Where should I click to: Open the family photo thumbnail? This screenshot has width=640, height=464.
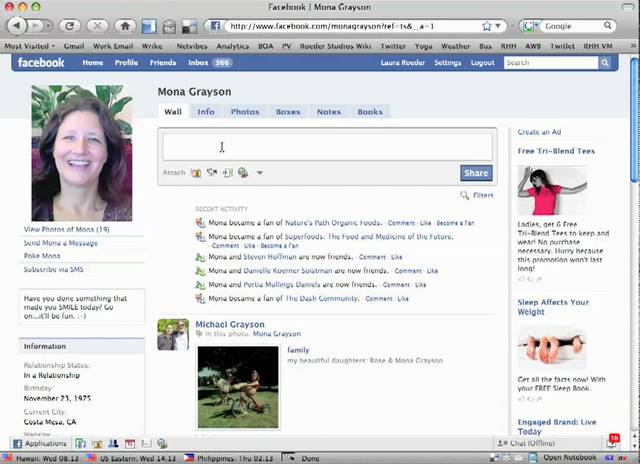[x=238, y=387]
